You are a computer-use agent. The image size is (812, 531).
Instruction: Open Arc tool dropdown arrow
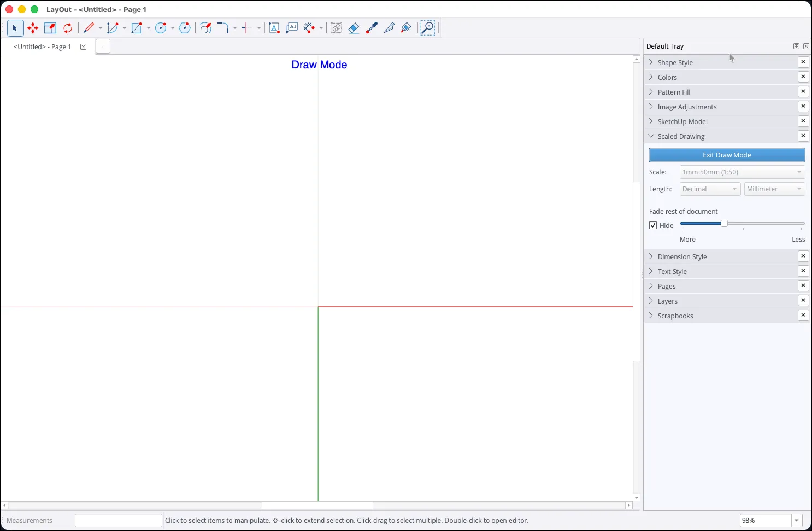click(x=125, y=28)
